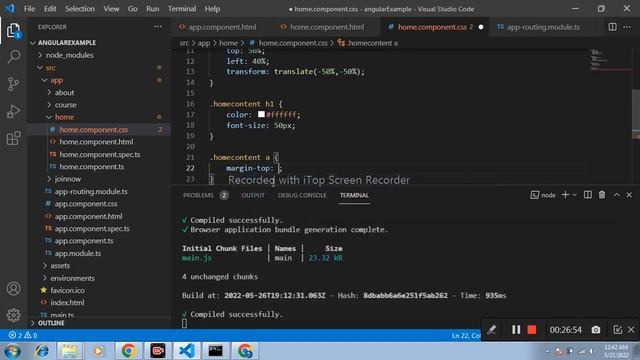
Task: Open the new terminal profile dropdown arrow
Action: (x=574, y=195)
